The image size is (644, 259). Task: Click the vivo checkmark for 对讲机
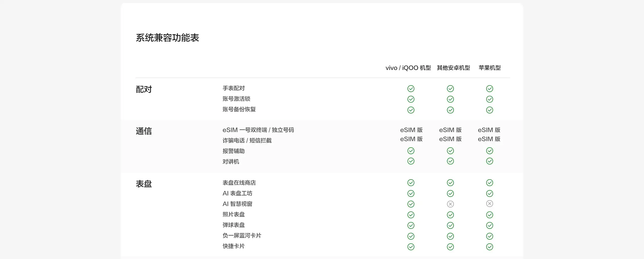coord(411,161)
